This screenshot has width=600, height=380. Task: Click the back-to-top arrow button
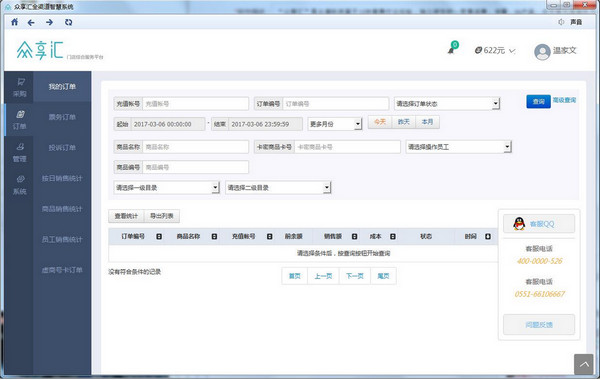click(584, 364)
